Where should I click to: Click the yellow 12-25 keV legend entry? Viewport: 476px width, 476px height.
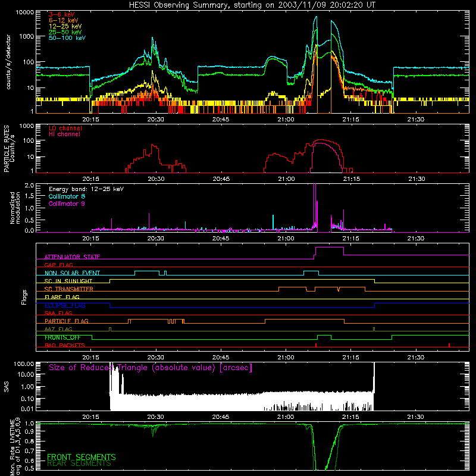click(x=65, y=26)
